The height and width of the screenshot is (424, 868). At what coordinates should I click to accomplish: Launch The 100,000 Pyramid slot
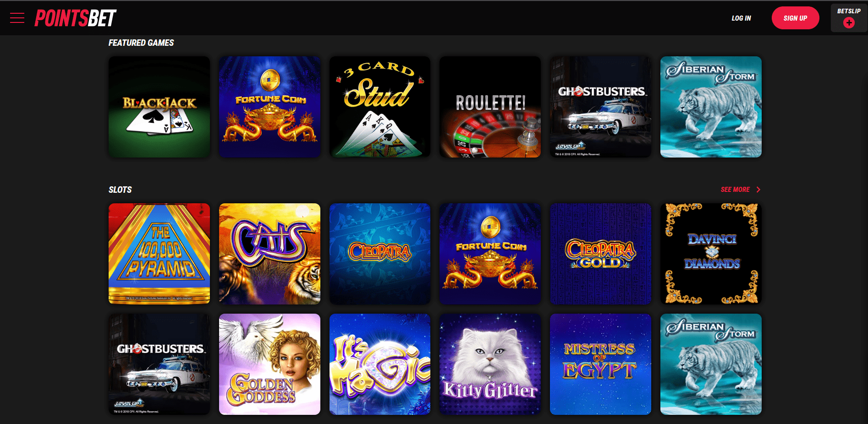point(159,254)
